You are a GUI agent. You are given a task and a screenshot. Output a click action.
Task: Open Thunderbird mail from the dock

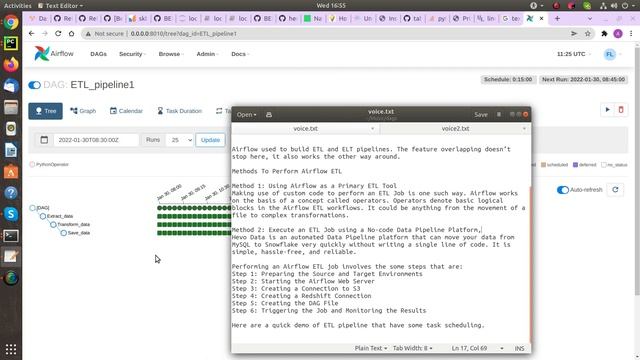pos(11,86)
